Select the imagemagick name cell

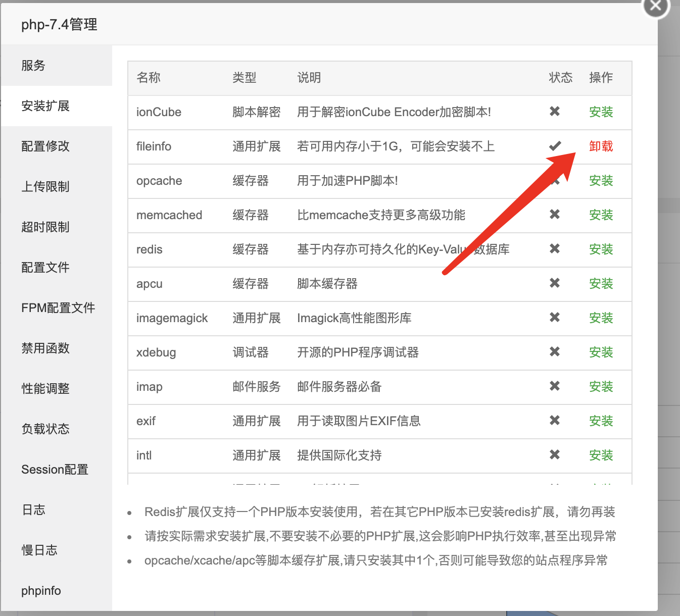click(x=172, y=318)
